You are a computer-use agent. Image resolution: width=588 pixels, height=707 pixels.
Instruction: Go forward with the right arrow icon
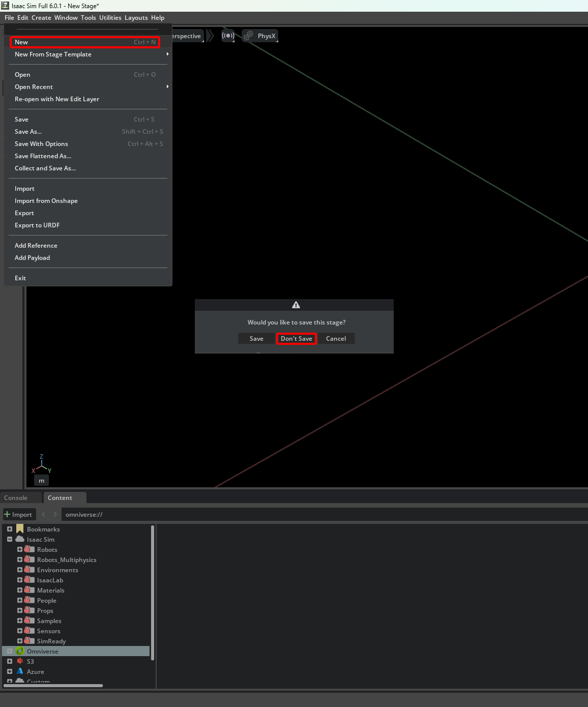pos(55,514)
